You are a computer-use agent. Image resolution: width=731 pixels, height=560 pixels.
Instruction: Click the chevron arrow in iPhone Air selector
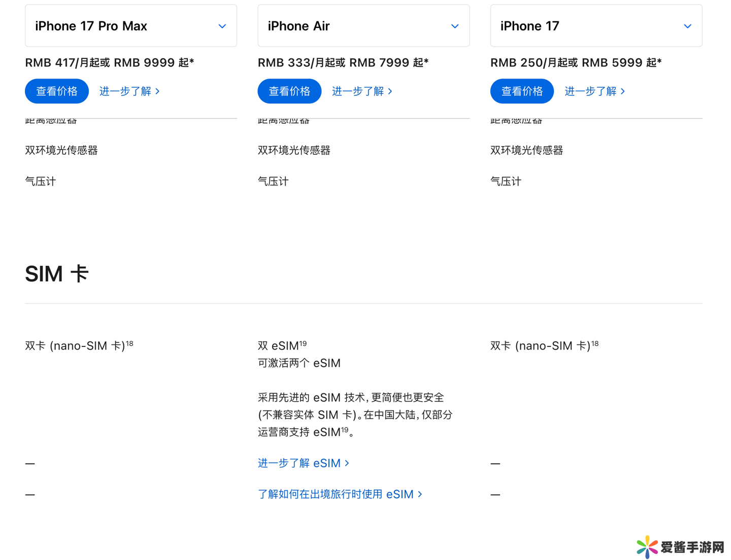tap(455, 26)
